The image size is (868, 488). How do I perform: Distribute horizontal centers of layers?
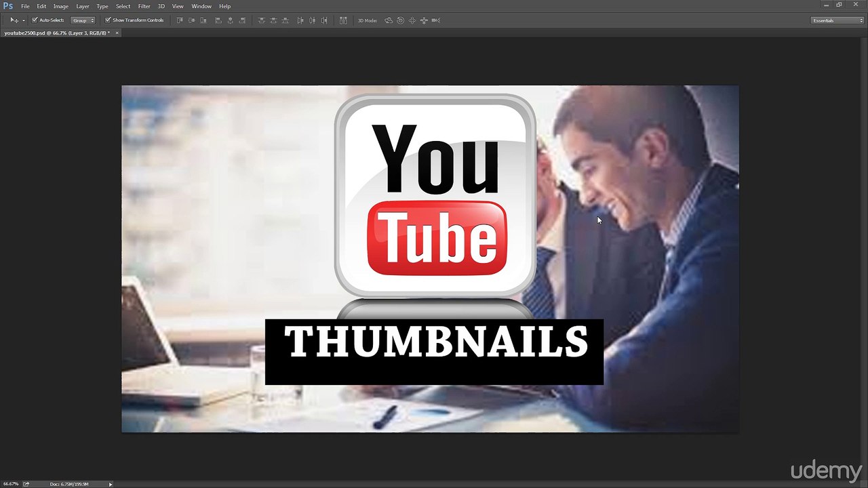point(313,20)
